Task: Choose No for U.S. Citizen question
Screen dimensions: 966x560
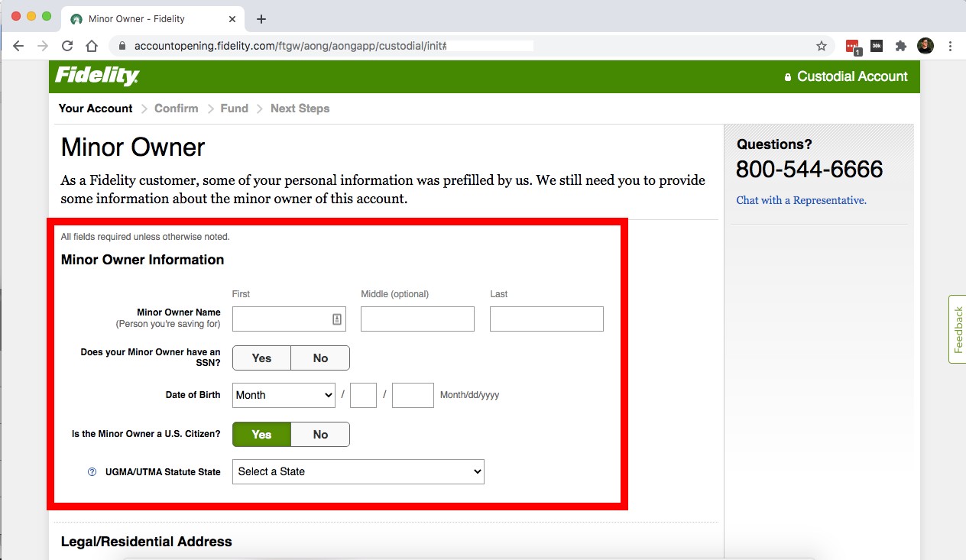Action: coord(320,435)
